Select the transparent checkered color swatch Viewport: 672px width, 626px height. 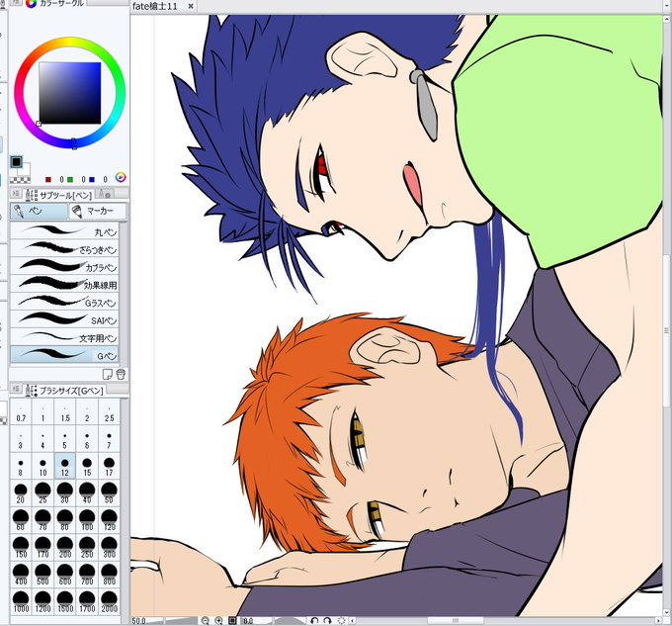click(x=20, y=179)
